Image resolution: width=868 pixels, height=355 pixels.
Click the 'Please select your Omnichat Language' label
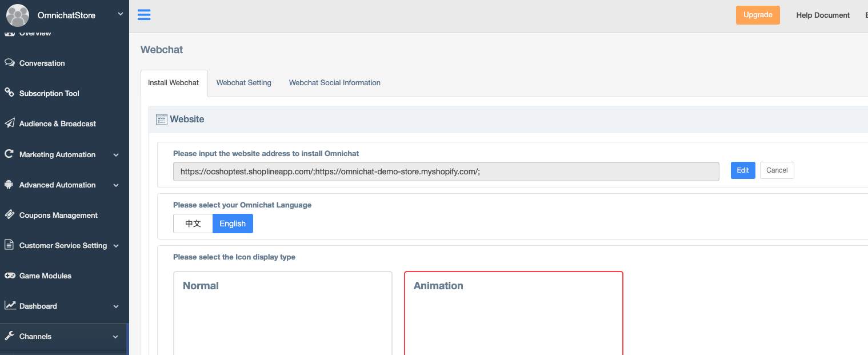tap(242, 205)
